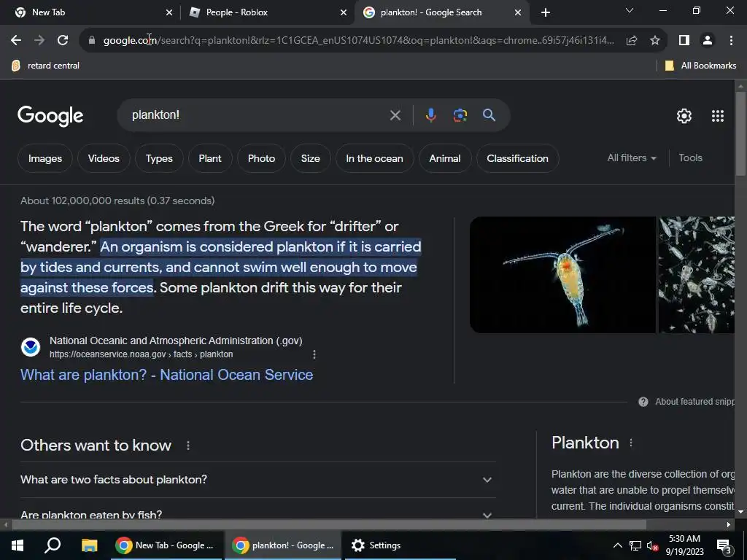This screenshot has width=747, height=560.
Task: Share this page from address bar
Action: click(x=632, y=41)
